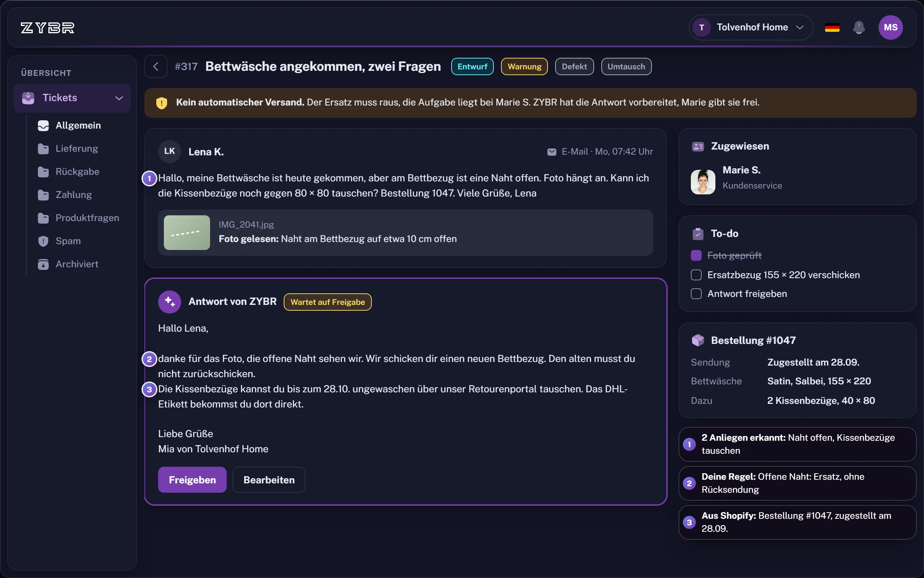Click the Warnung tag
924x578 pixels.
click(524, 66)
